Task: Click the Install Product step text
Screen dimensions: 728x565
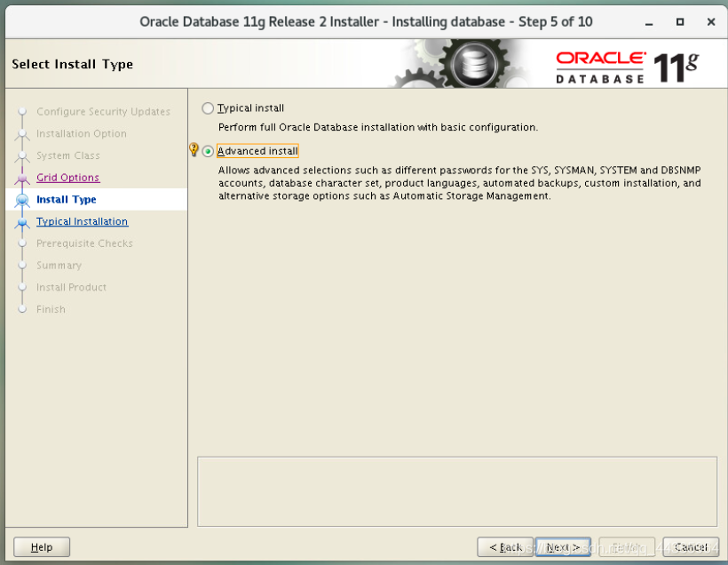Action: [x=71, y=287]
